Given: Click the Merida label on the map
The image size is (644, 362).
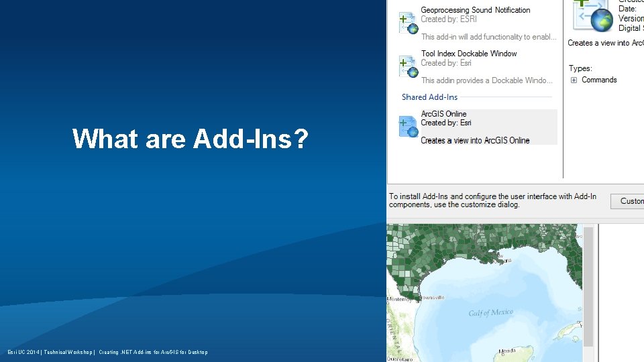Looking at the screenshot, I should pos(507,351).
